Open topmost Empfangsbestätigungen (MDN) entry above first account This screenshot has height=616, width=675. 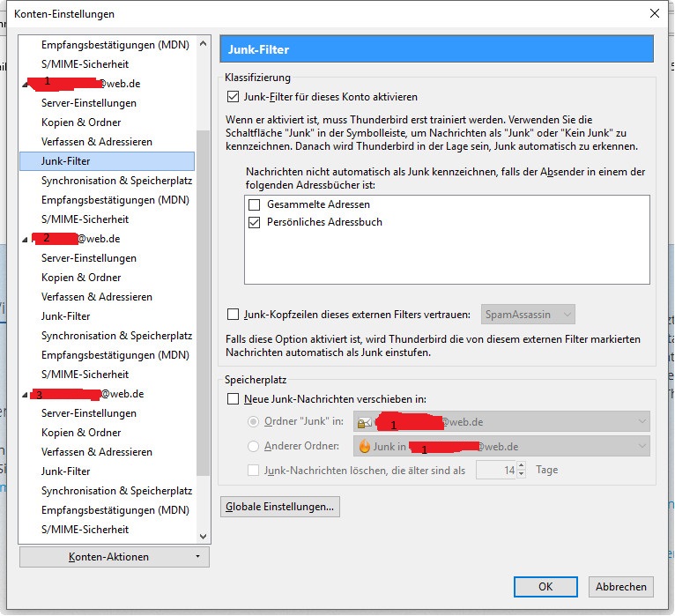(115, 45)
